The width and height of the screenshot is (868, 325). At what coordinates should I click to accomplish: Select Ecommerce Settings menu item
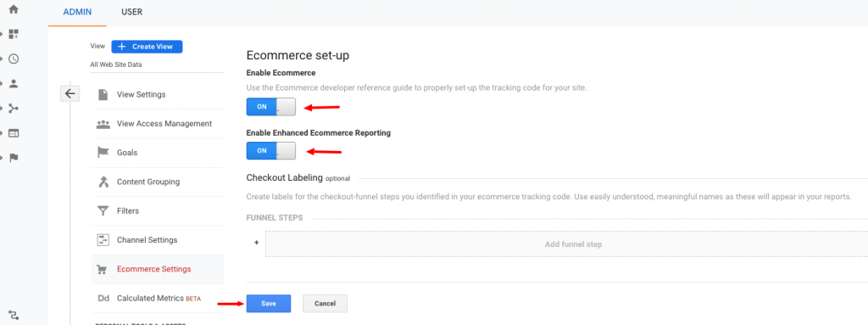tap(158, 270)
